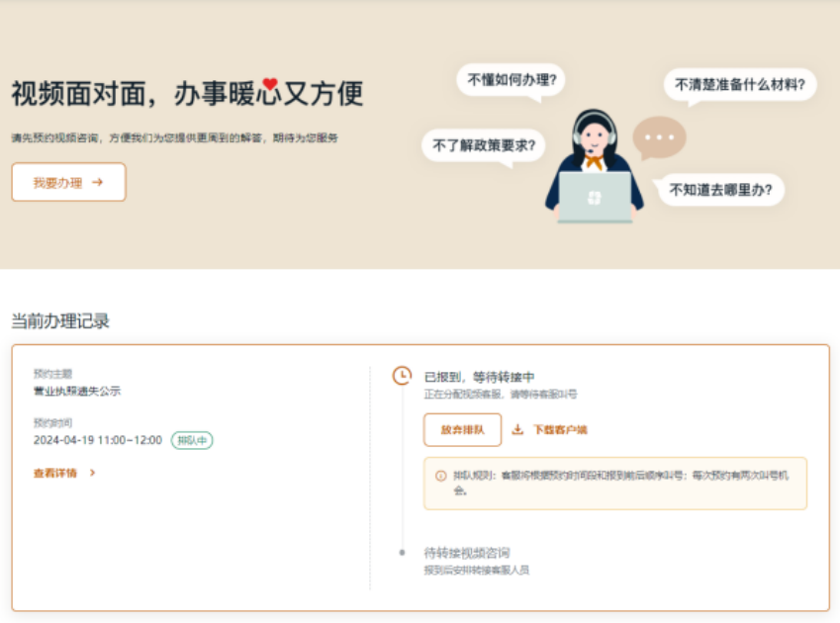The width and height of the screenshot is (840, 623).
Task: Click the 我要办理 button
Action: click(x=67, y=182)
